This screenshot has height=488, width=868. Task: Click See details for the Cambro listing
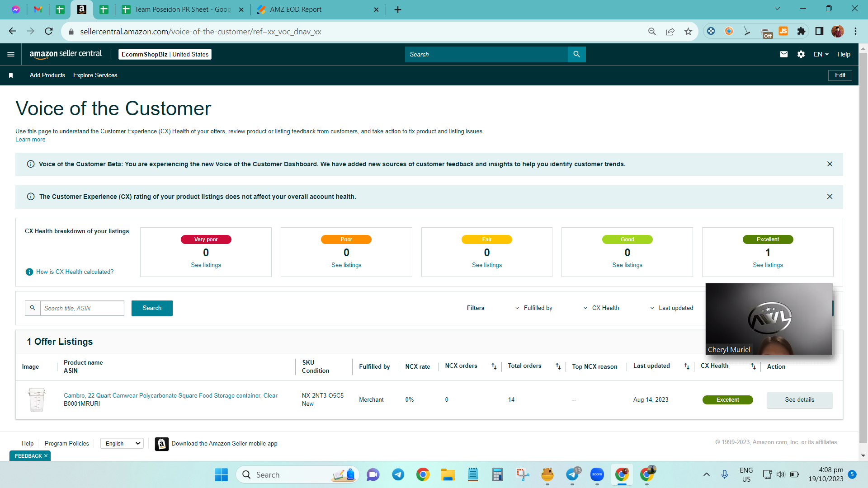[799, 400]
